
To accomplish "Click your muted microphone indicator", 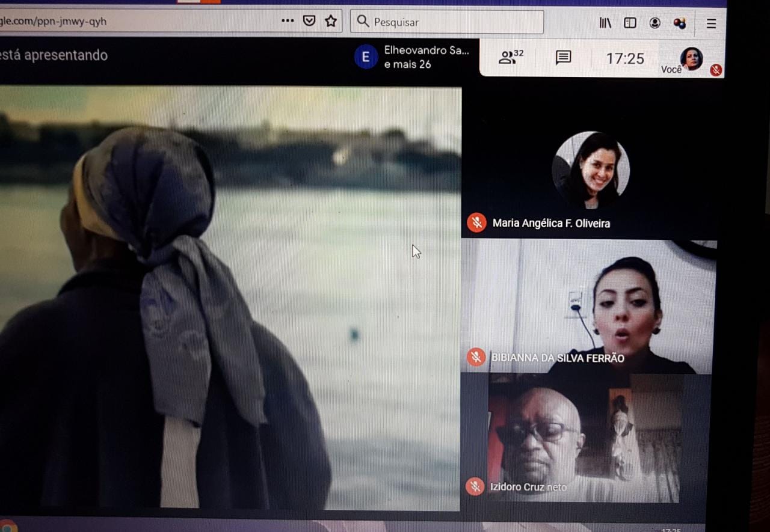I will pyautogui.click(x=715, y=70).
